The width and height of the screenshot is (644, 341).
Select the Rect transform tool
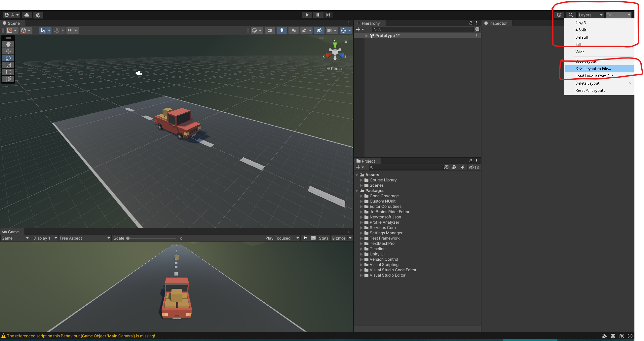click(x=8, y=72)
